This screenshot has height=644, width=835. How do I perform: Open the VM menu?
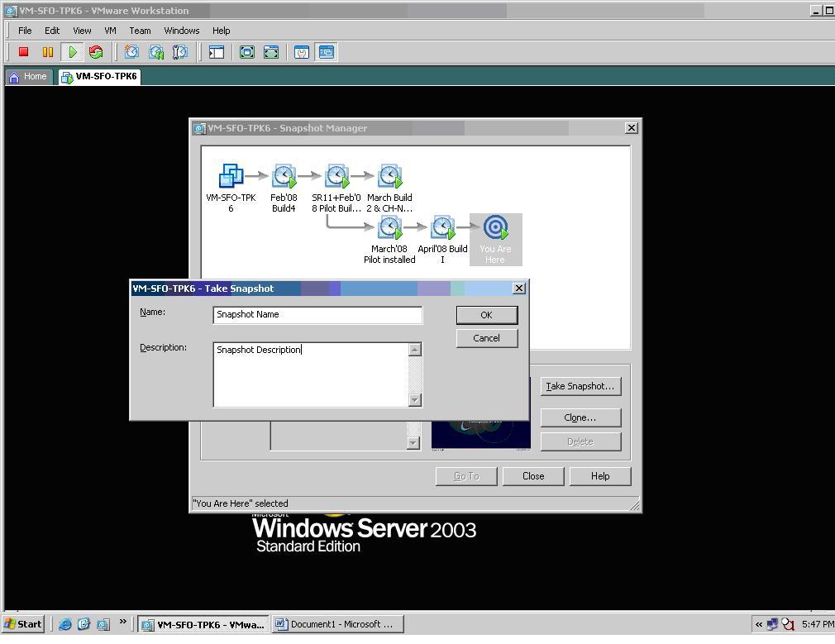110,31
